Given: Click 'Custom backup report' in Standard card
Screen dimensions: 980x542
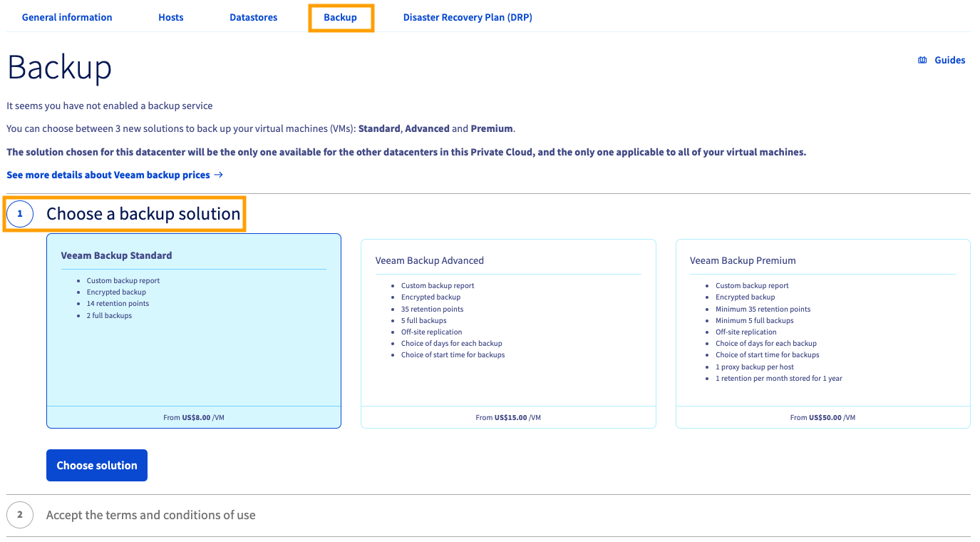Looking at the screenshot, I should (123, 280).
